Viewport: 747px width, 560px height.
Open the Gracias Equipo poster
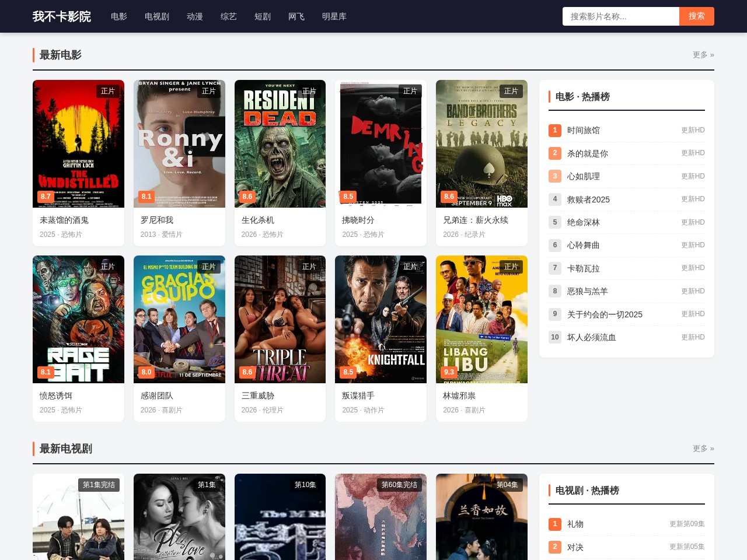[179, 319]
